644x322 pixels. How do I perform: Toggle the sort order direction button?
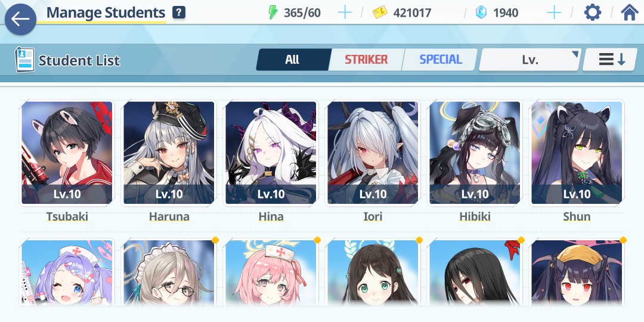610,60
